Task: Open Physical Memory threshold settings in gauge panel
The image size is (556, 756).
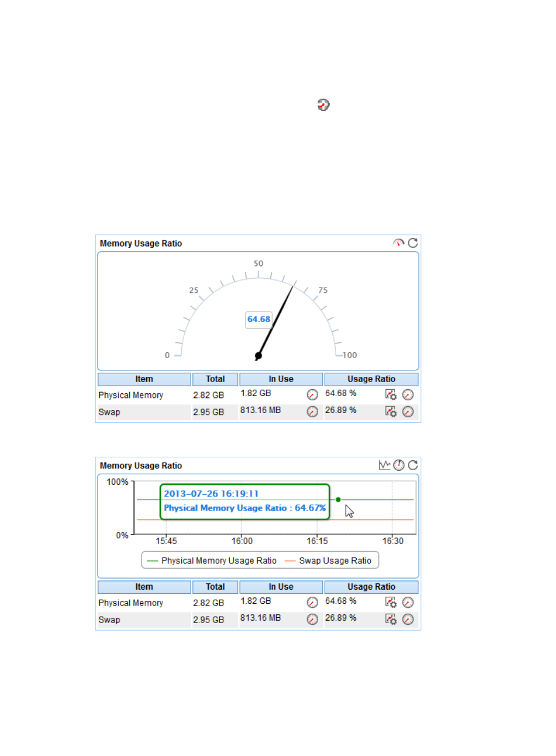Action: [390, 395]
